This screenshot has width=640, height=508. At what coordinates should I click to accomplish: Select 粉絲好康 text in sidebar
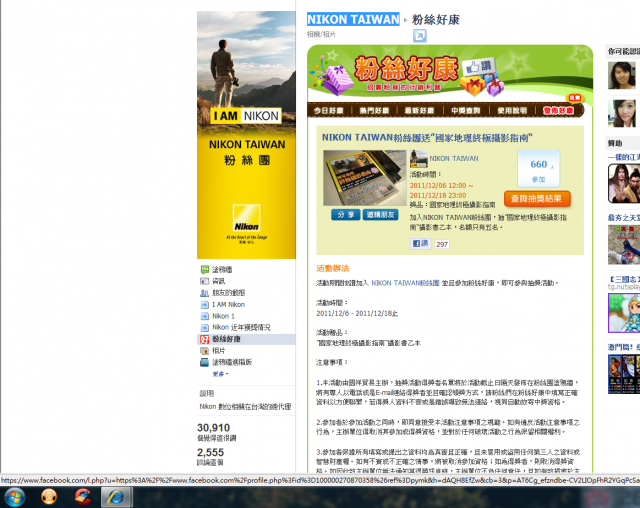click(226, 339)
